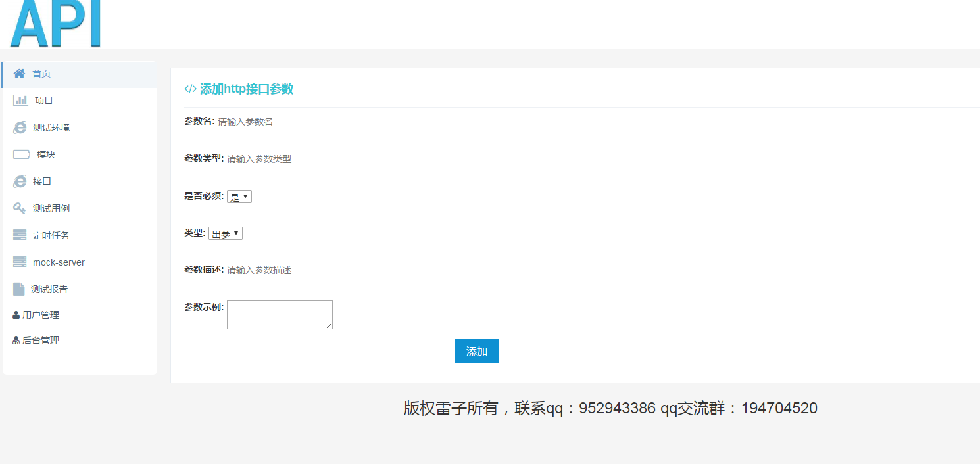
Task: Expand the 类型 dropdown showing 出参
Action: (x=226, y=233)
